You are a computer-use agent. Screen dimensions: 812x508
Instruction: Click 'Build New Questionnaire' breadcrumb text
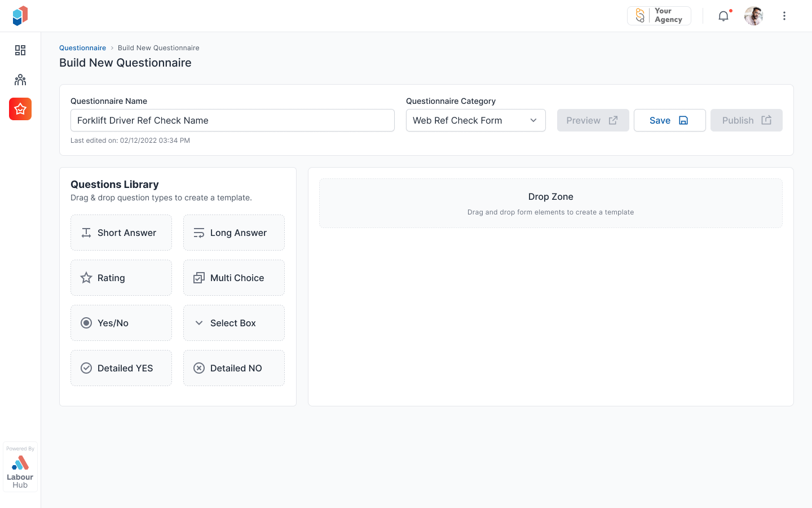(x=158, y=48)
